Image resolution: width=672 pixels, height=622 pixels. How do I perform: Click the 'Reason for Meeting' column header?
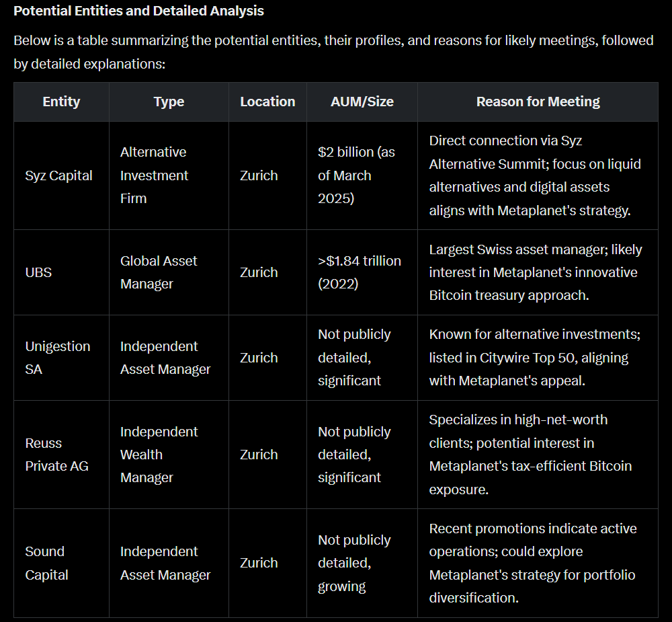point(538,102)
